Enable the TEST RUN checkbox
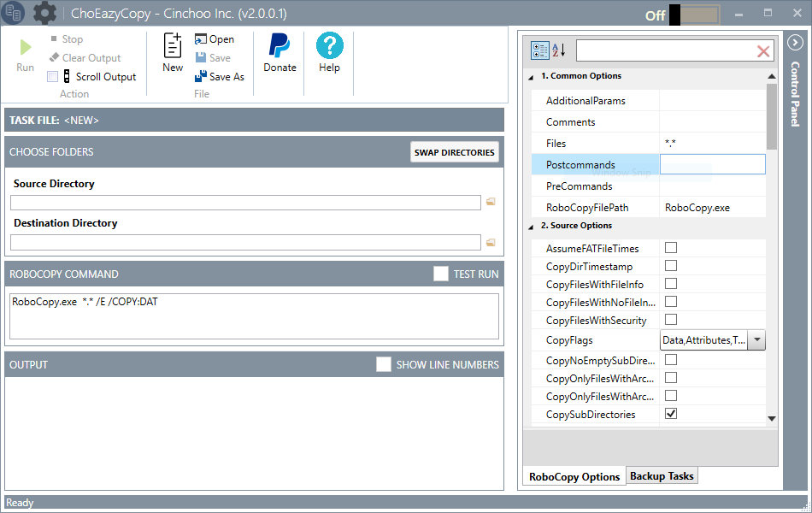 (441, 274)
